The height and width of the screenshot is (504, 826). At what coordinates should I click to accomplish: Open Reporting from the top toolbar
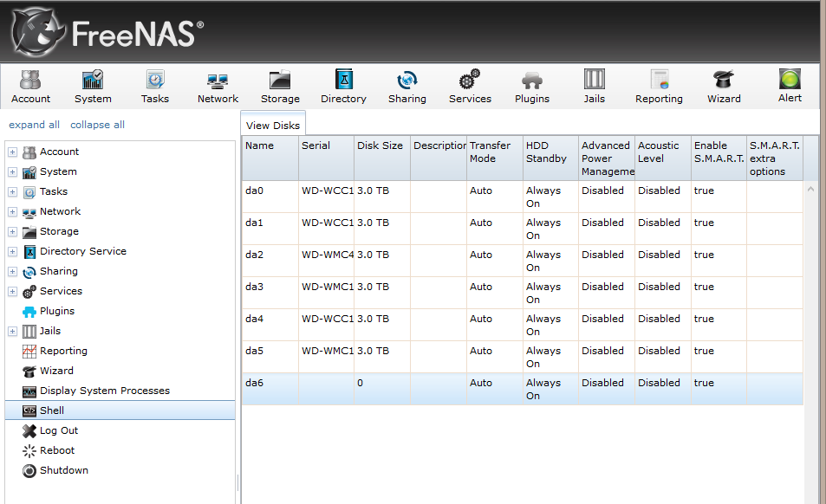tap(659, 87)
